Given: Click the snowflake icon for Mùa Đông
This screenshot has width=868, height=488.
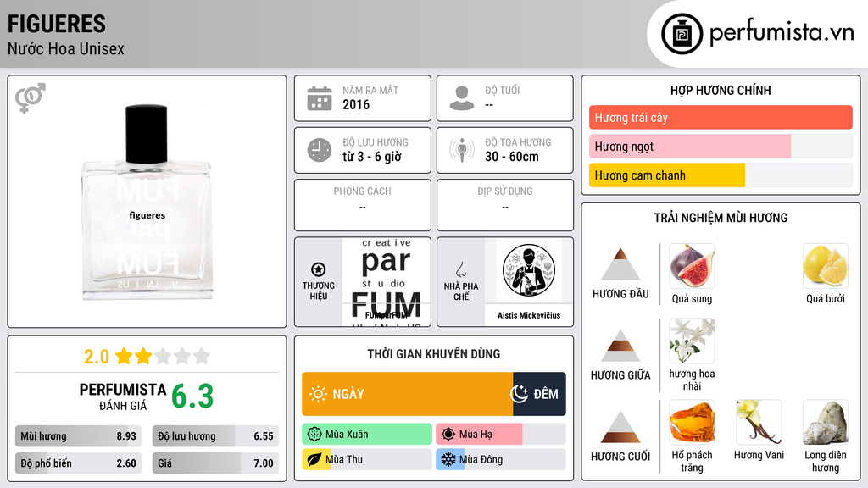Looking at the screenshot, I should click(x=448, y=459).
